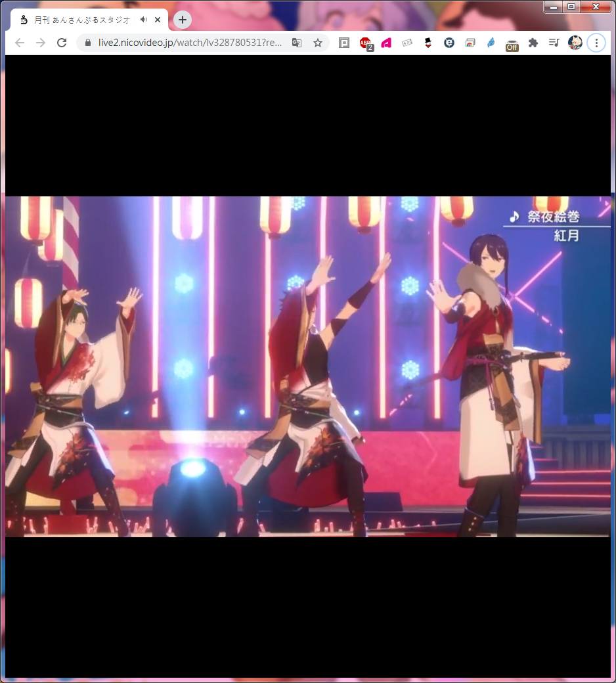The image size is (616, 683).
Task: Go forward to the next page
Action: pos(41,43)
